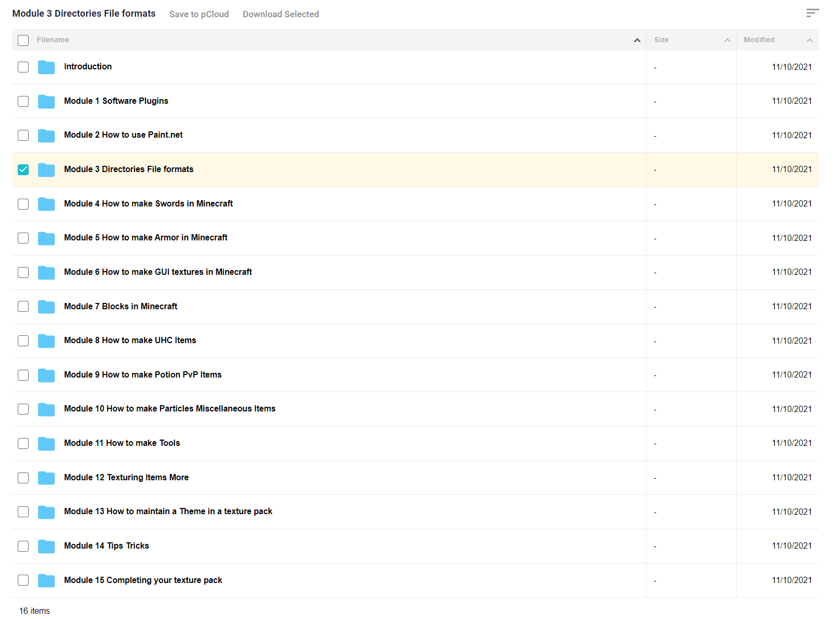This screenshot has height=619, width=840.
Task: Check the Module 15 Completing checkbox
Action: point(23,580)
